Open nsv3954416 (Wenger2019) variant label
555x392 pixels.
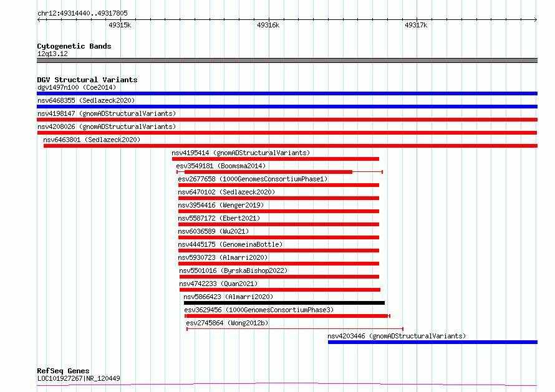click(x=221, y=205)
